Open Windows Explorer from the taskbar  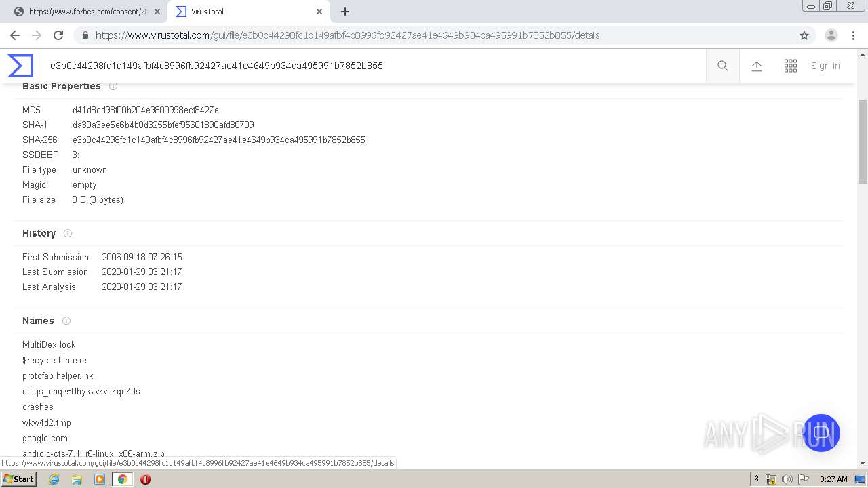[x=77, y=479]
